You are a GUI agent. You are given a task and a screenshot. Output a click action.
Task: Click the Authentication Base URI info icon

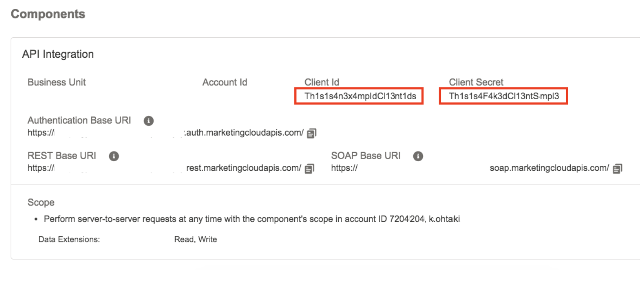pyautogui.click(x=148, y=121)
